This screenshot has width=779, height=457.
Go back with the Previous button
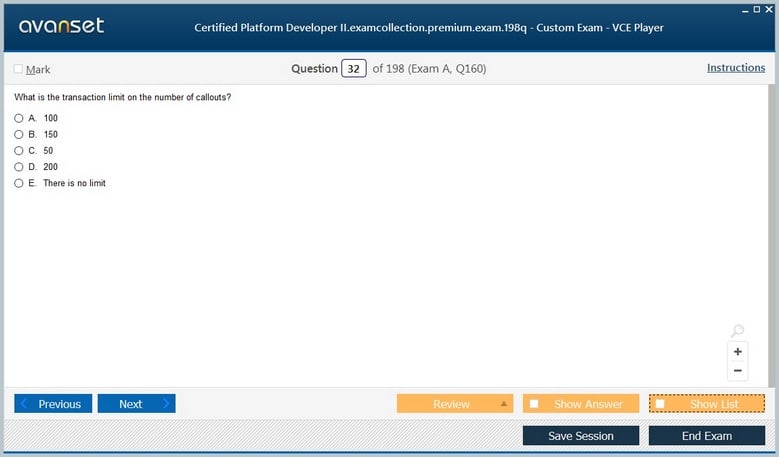pyautogui.click(x=53, y=404)
